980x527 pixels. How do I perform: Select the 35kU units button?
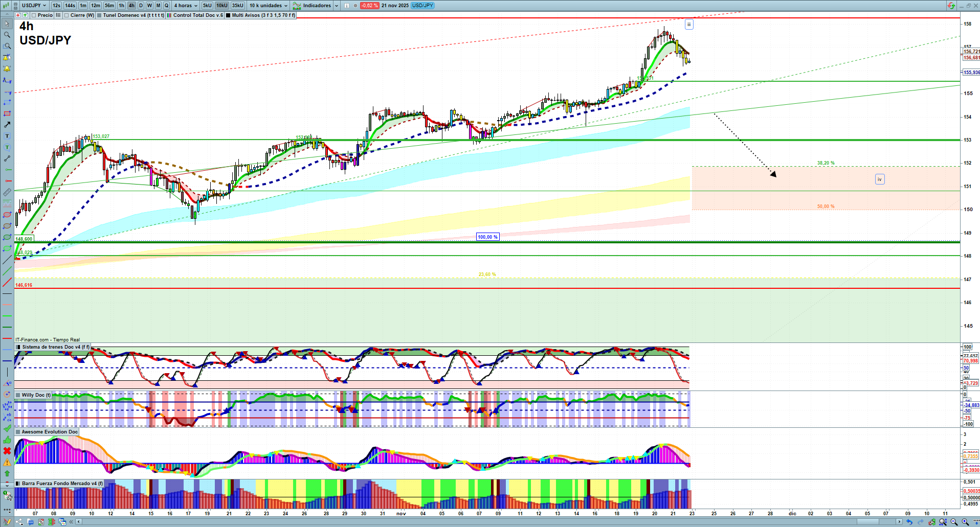click(x=238, y=6)
